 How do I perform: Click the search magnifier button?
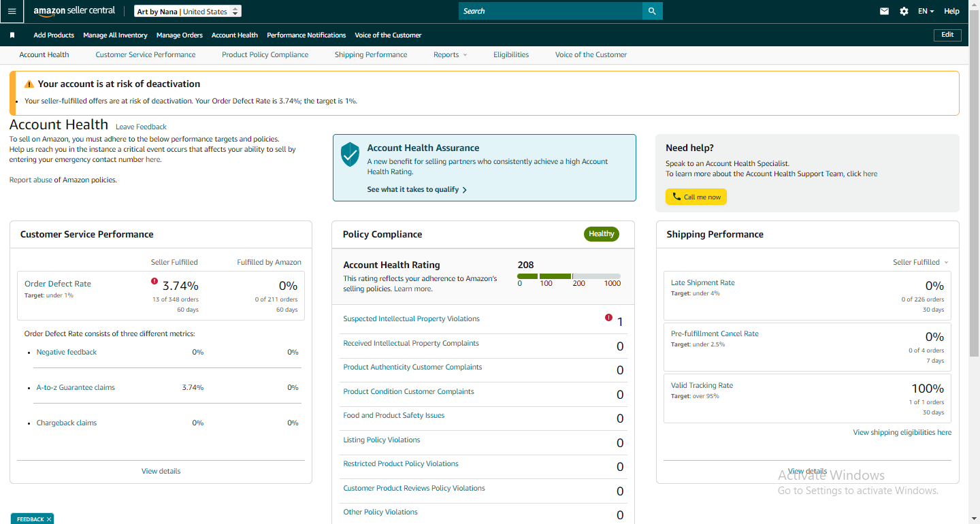pyautogui.click(x=652, y=11)
